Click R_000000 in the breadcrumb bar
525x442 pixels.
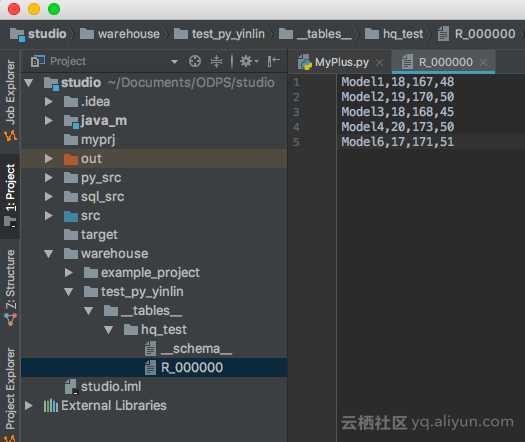(476, 34)
